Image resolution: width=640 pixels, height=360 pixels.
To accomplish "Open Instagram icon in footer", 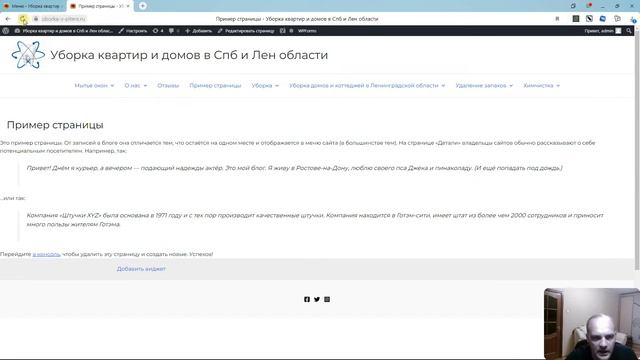I will pyautogui.click(x=327, y=299).
